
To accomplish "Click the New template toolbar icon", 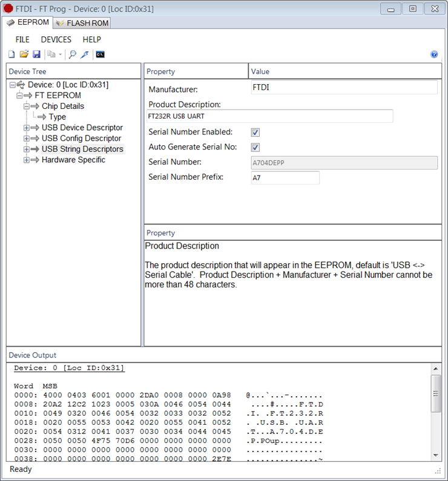I will (12, 54).
